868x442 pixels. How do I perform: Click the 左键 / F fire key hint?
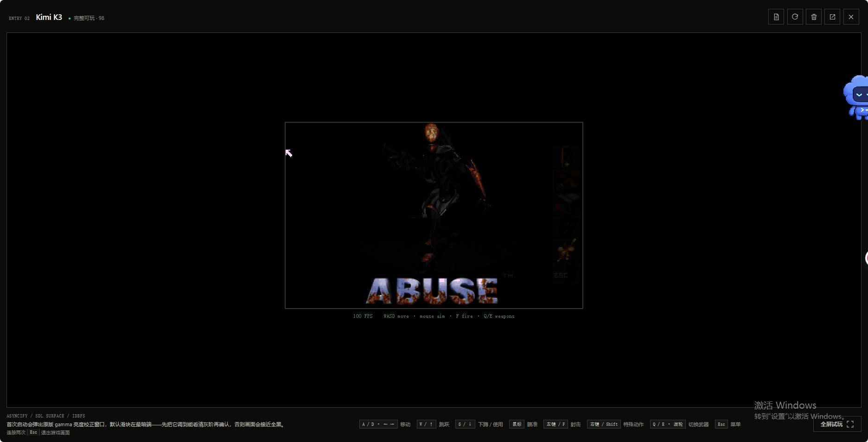[555, 424]
